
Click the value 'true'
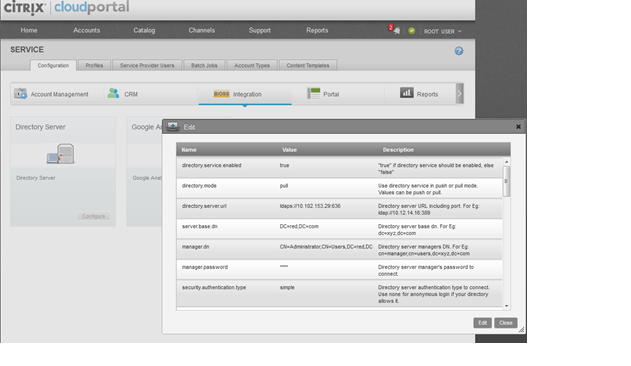(285, 165)
